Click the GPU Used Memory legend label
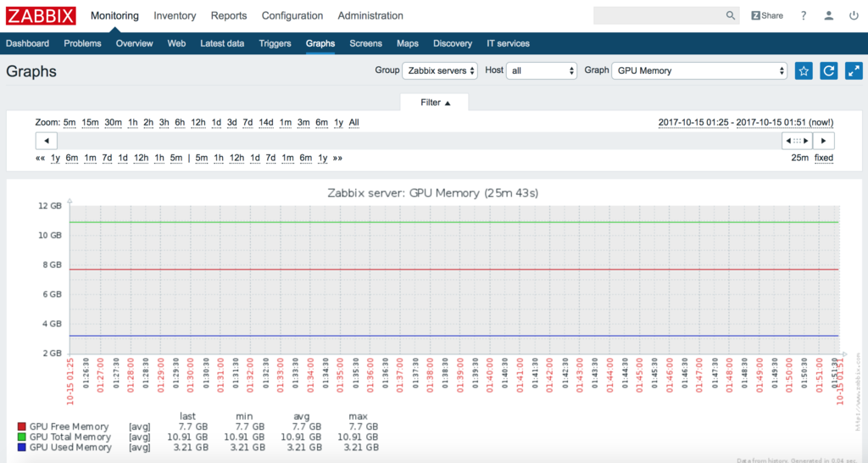868x463 pixels. pos(71,447)
